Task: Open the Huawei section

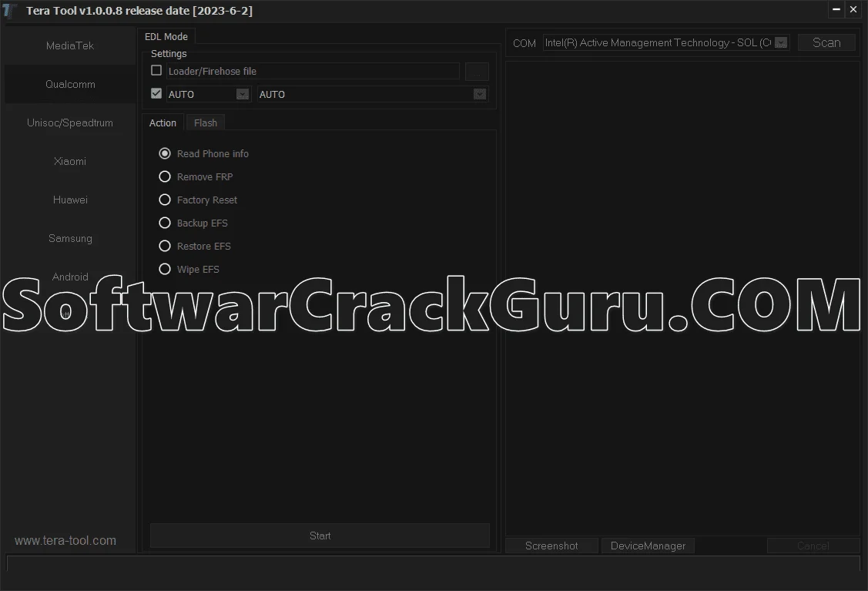Action: point(70,200)
